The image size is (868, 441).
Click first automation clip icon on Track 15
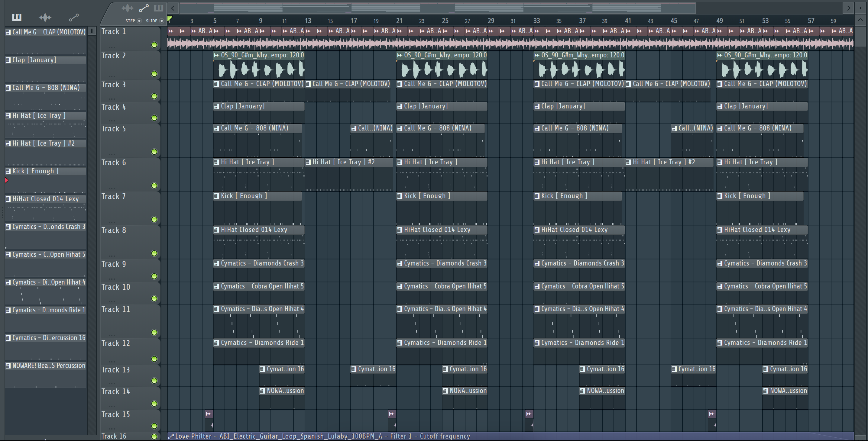click(209, 414)
